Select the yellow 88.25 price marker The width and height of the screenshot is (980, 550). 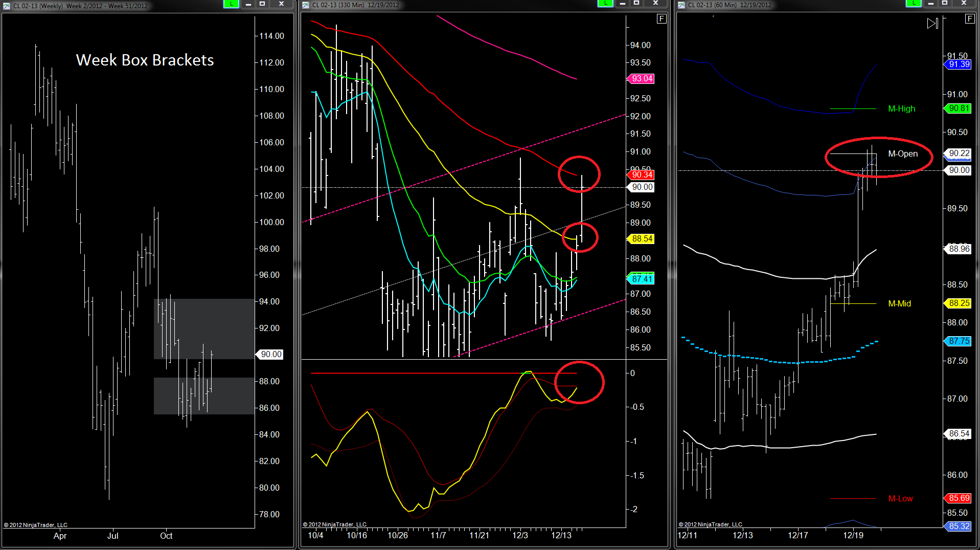coord(958,303)
